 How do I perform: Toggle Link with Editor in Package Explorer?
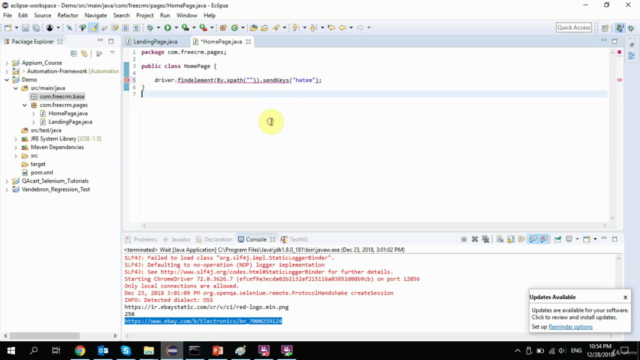(84, 53)
